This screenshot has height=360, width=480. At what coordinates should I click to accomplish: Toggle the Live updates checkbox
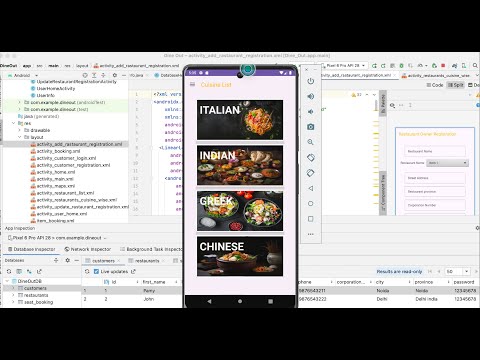96,271
